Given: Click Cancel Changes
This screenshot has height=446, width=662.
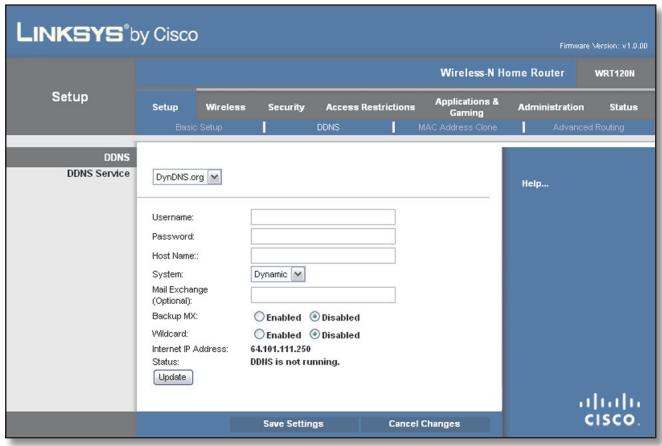Looking at the screenshot, I should pyautogui.click(x=424, y=424).
